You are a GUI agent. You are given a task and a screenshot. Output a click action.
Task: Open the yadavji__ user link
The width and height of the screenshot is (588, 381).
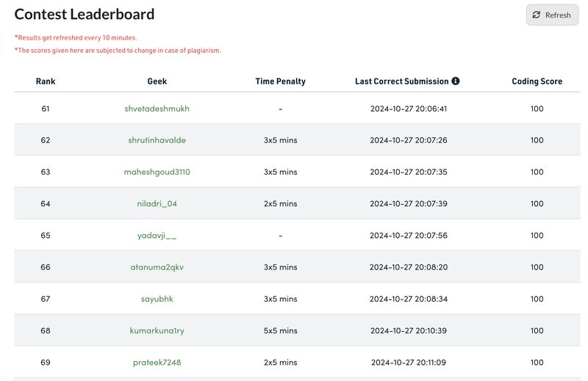pos(157,236)
